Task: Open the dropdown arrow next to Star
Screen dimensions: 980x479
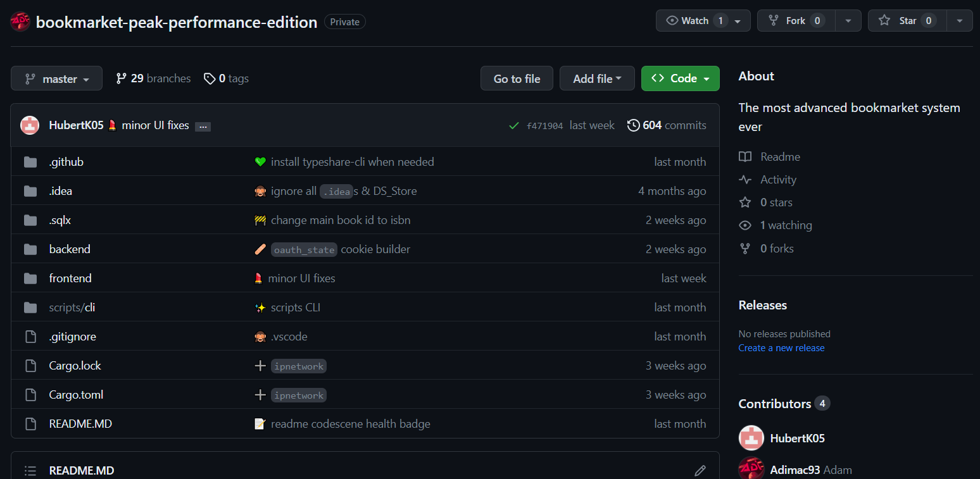Action: [960, 21]
